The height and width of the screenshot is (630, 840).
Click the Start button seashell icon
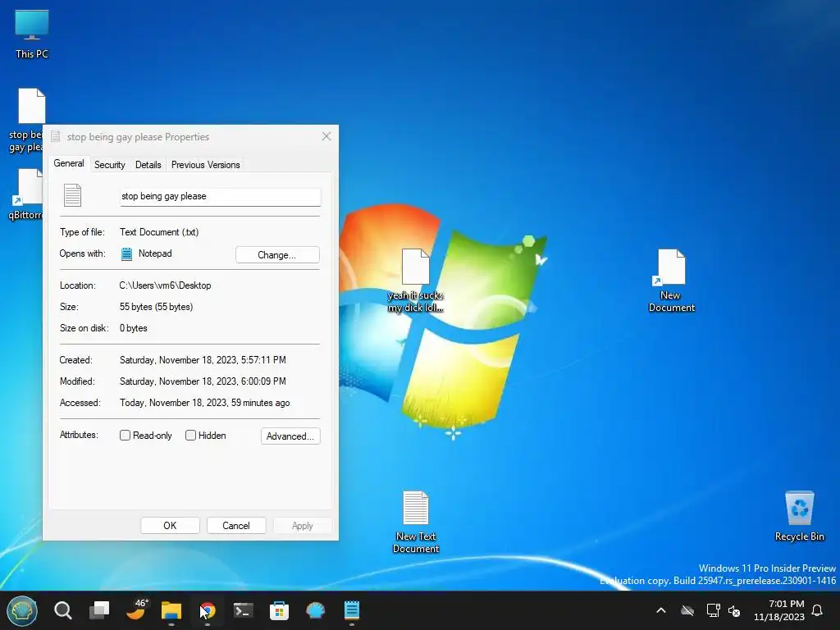coord(22,610)
